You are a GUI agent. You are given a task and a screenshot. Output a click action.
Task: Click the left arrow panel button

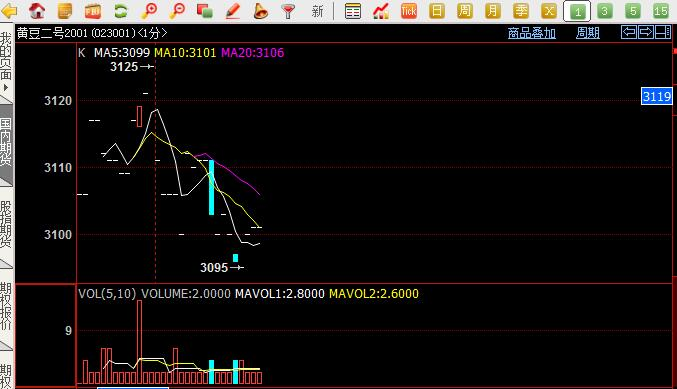[629, 32]
